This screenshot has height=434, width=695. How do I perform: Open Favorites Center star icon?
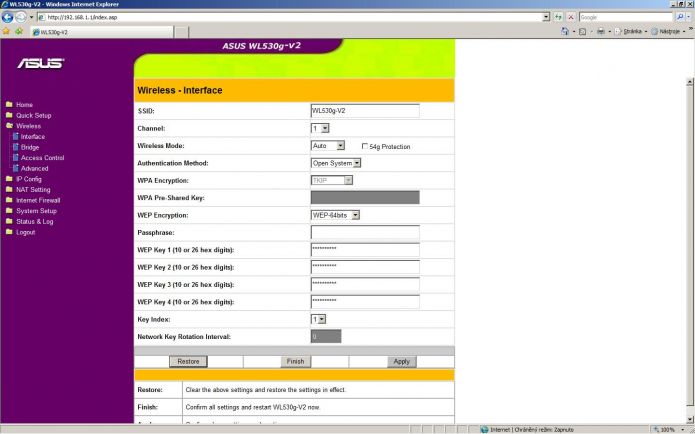coord(6,31)
